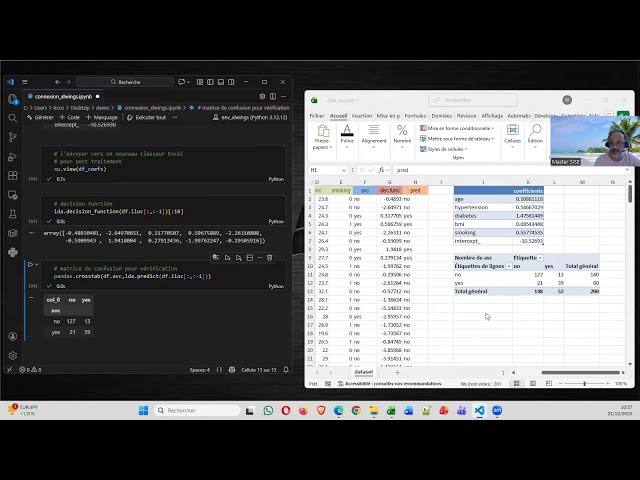Open Accessibilité recommendations in Excel status bar
The image size is (640, 480).
tap(390, 384)
